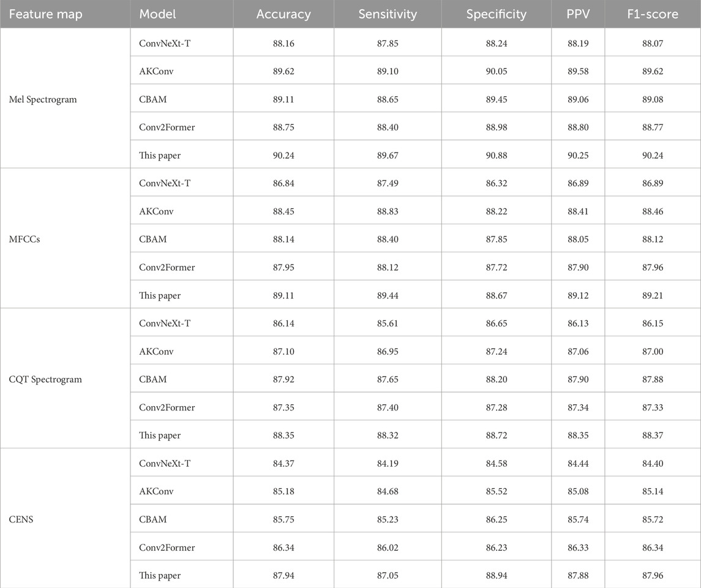Select the 89.44 sensitivity value
The height and width of the screenshot is (588, 701).
388,295
